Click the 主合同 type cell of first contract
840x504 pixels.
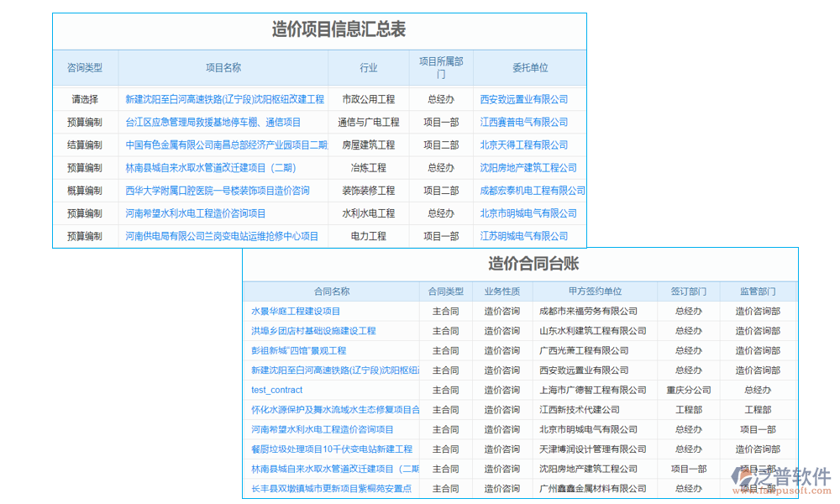446,311
